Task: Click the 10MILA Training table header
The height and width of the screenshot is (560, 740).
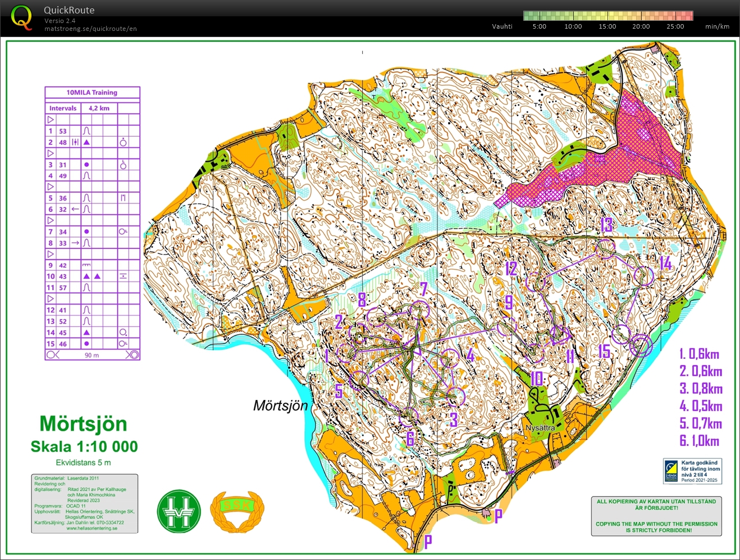Action: pyautogui.click(x=92, y=93)
